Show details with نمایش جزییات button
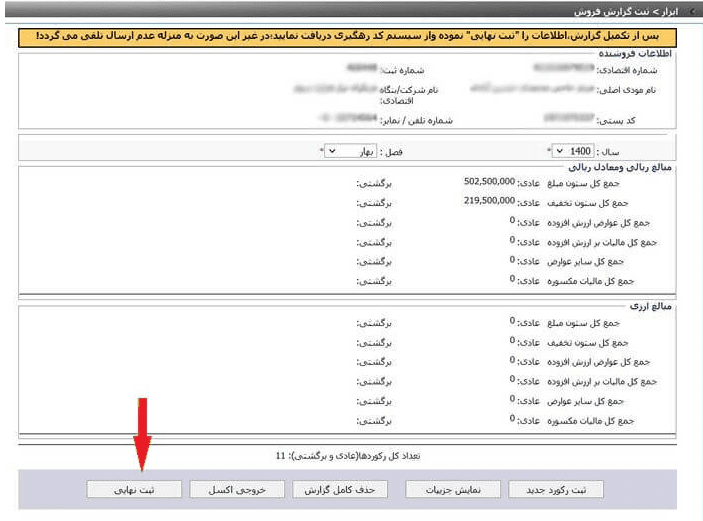 tap(453, 489)
